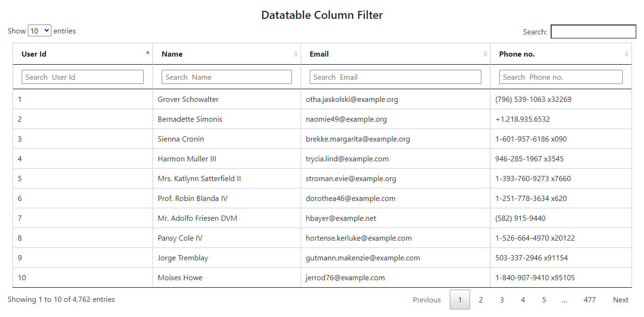Click User Id cell in Grover Schowalter row
Screen dimensions: 644x317
click(x=83, y=100)
